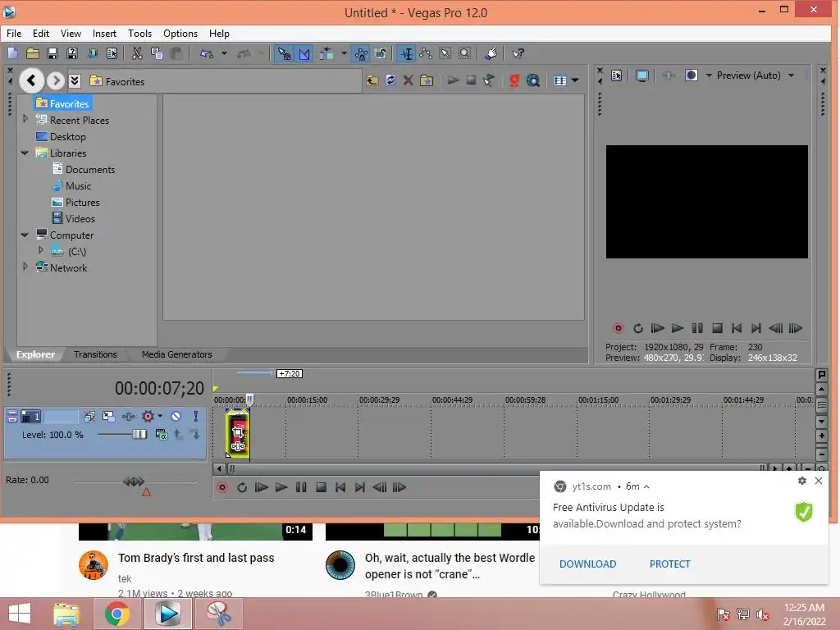Stop playback in preview window transport
840x630 pixels.
(717, 328)
